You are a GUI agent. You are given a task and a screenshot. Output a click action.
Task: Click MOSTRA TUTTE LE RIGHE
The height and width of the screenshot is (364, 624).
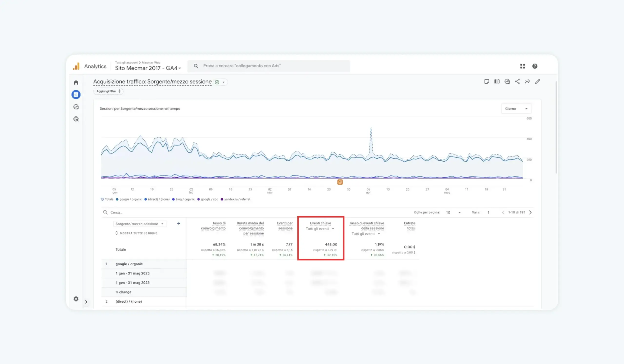136,233
